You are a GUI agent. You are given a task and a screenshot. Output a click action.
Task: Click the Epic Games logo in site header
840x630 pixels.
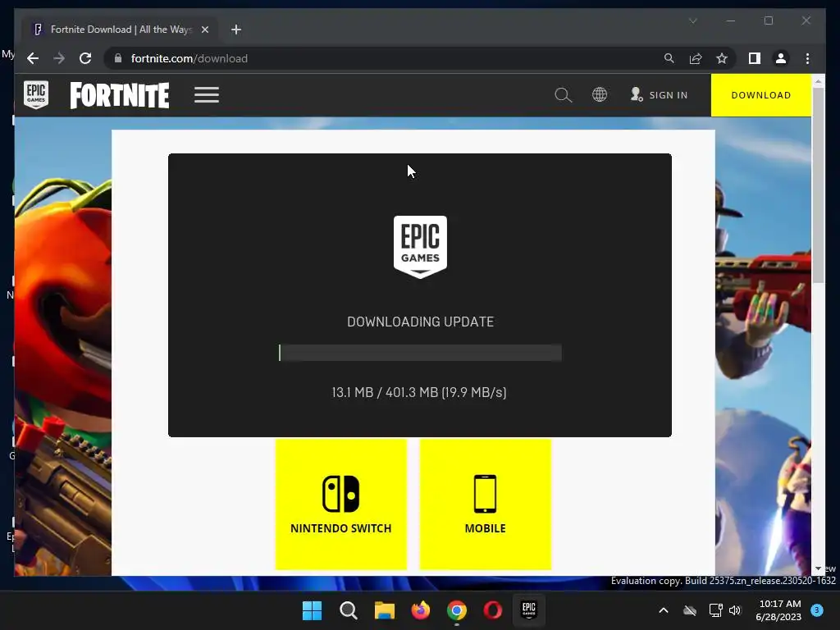pyautogui.click(x=36, y=95)
